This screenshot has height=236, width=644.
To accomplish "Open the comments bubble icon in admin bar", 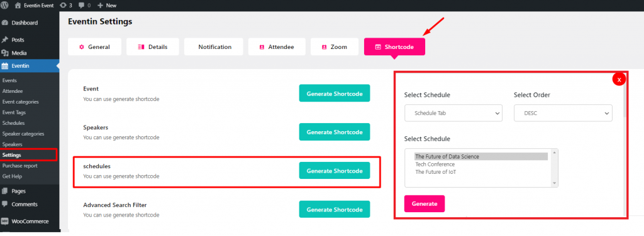I will point(81,5).
